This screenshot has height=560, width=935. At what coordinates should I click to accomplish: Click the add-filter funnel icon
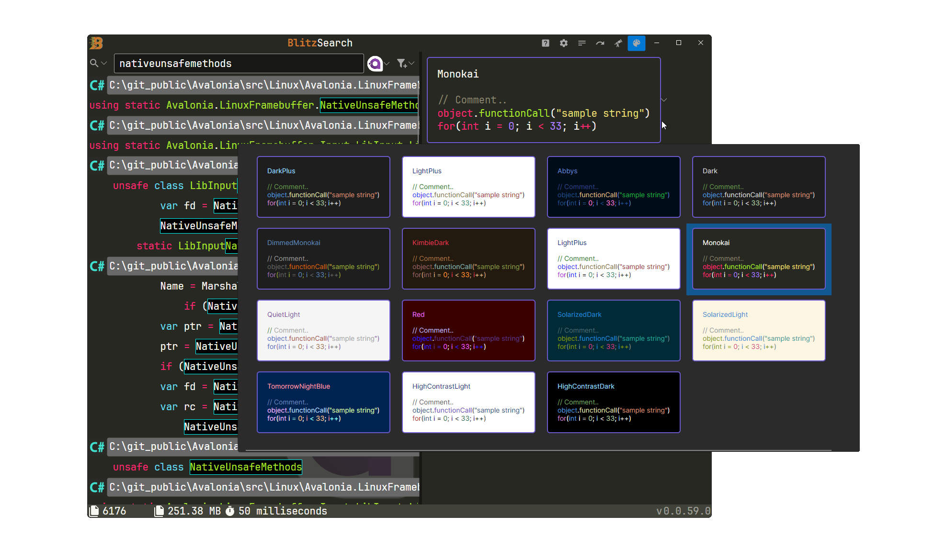point(401,63)
